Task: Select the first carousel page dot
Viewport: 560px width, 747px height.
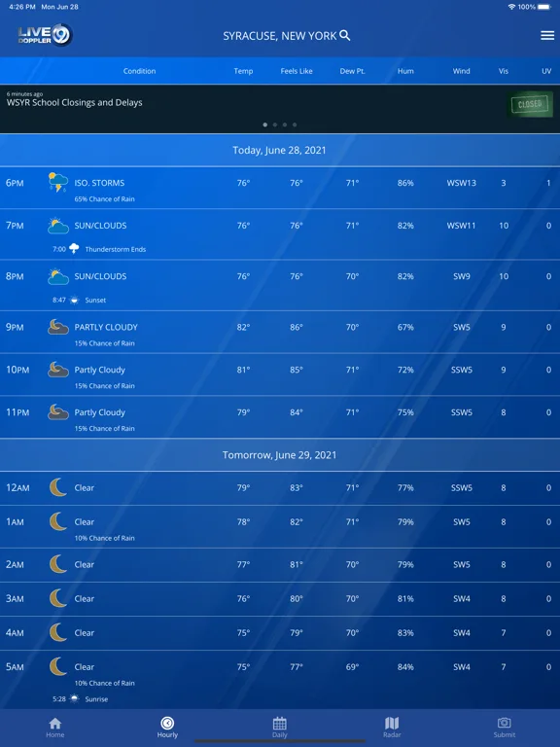Action: coord(265,124)
